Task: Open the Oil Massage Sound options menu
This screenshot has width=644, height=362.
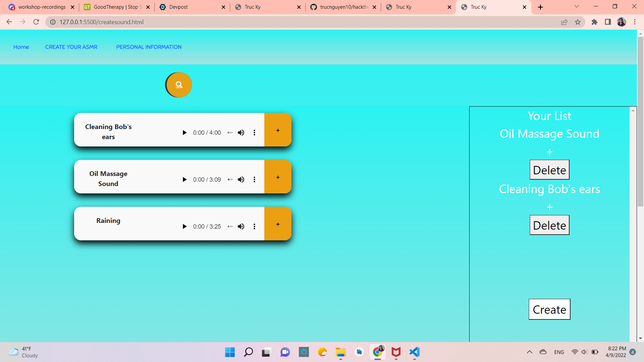Action: tap(254, 180)
